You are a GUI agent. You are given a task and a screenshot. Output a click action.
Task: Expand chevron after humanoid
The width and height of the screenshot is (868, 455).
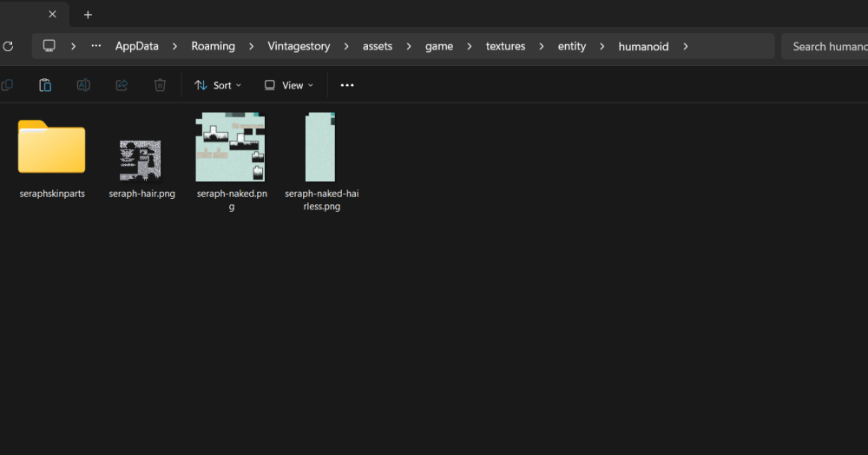[686, 47]
